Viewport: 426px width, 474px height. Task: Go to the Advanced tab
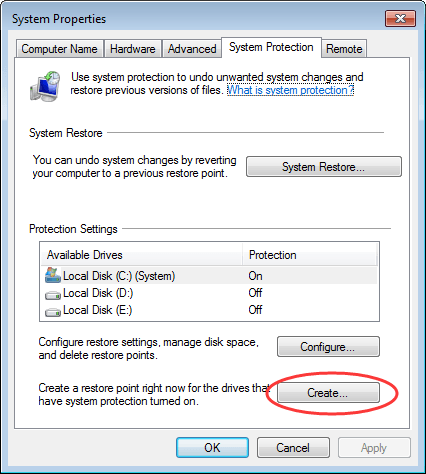[x=192, y=49]
